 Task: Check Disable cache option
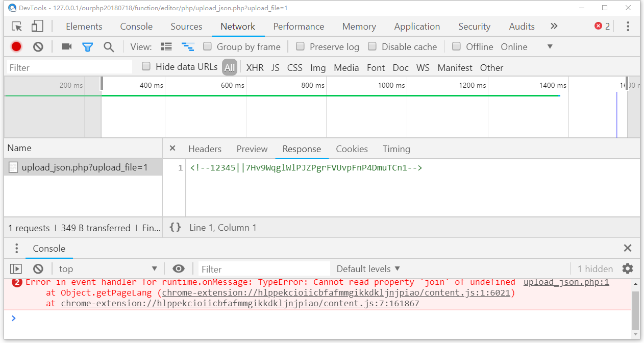[x=373, y=46]
